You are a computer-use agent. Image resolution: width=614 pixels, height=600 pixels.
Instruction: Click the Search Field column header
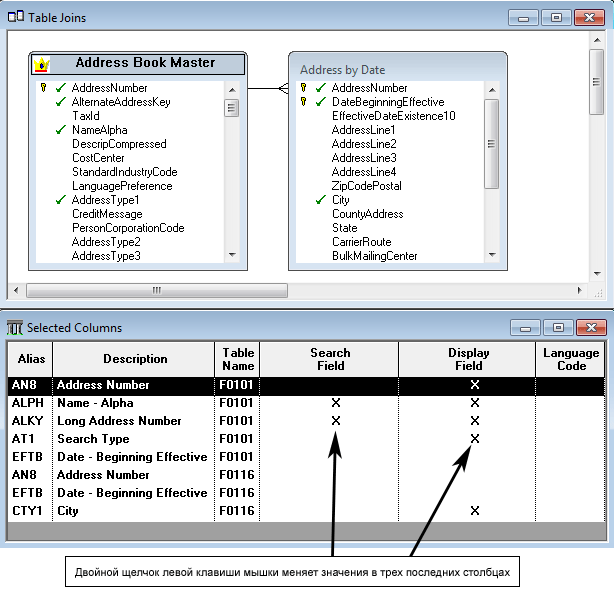point(330,359)
